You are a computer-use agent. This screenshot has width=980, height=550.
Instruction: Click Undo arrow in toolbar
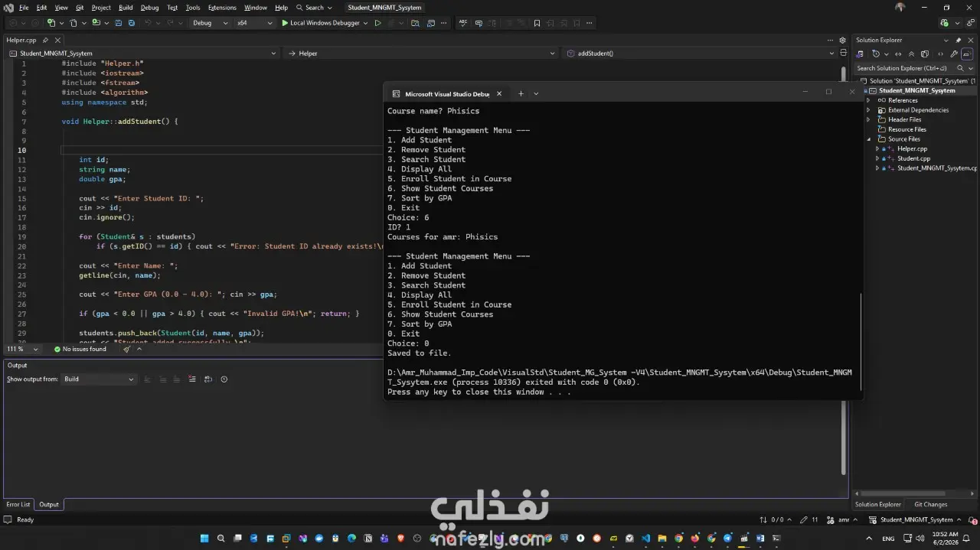tap(148, 23)
